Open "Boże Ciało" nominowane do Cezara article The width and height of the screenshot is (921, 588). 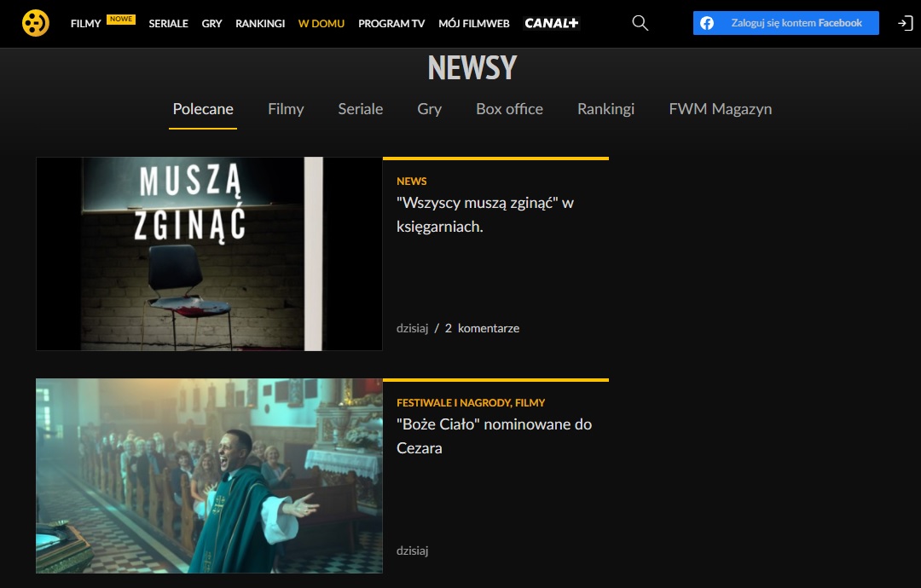point(493,435)
